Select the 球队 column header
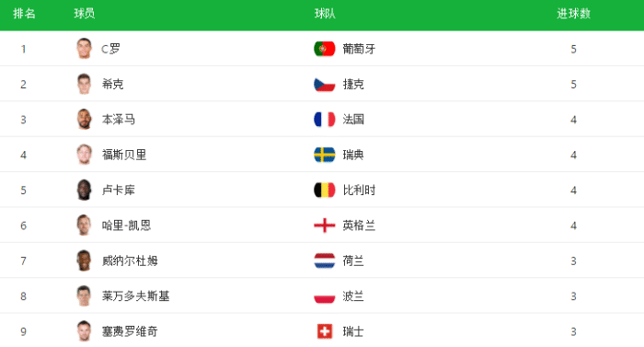 (x=325, y=14)
